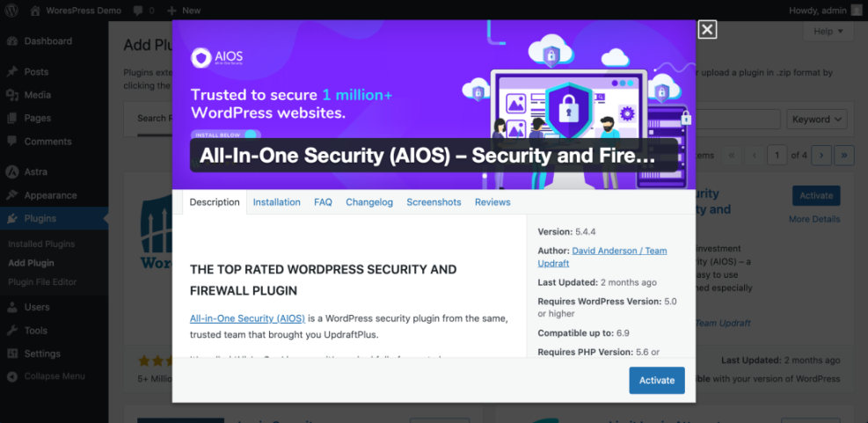Open the Screenshots tab
Image resolution: width=868 pixels, height=423 pixels.
pos(434,202)
